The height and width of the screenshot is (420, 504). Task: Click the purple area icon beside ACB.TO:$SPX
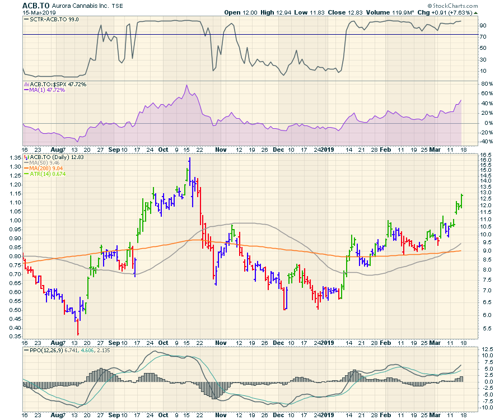click(x=25, y=83)
